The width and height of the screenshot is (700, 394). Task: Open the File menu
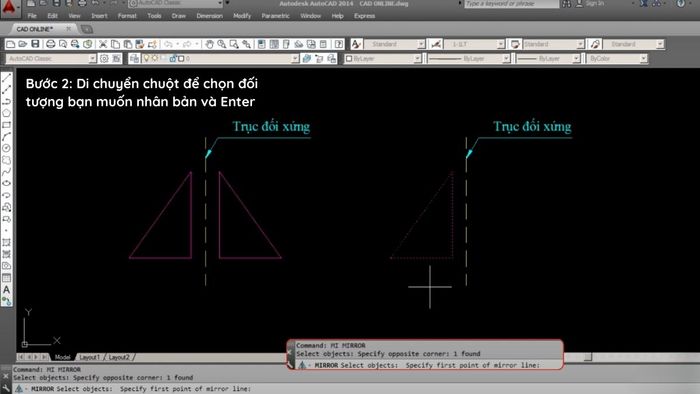point(32,16)
